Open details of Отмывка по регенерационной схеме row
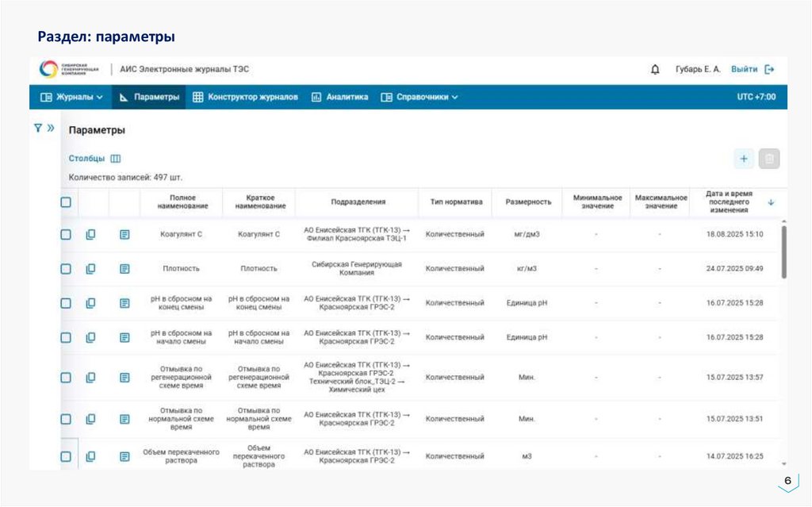 click(124, 378)
